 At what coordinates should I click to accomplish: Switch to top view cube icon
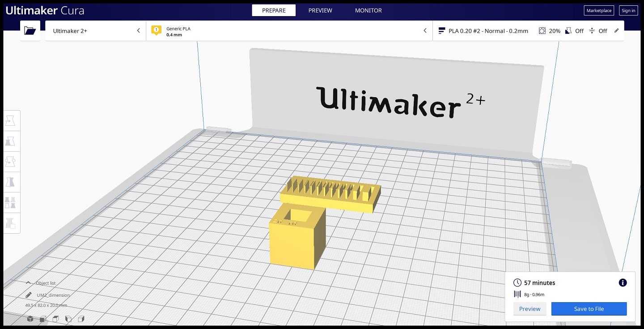click(x=56, y=319)
